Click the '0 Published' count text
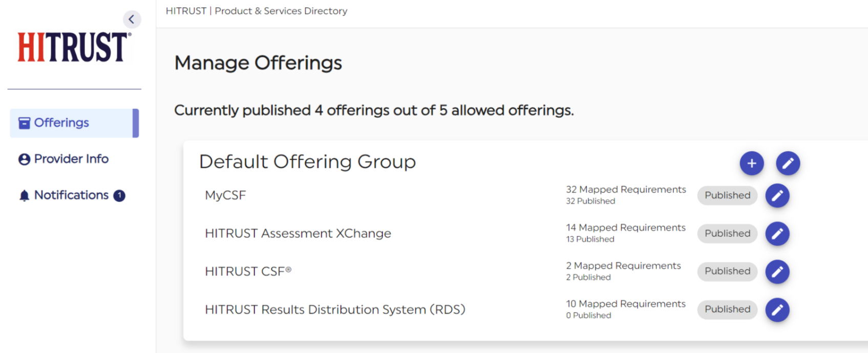The height and width of the screenshot is (353, 868). (588, 316)
